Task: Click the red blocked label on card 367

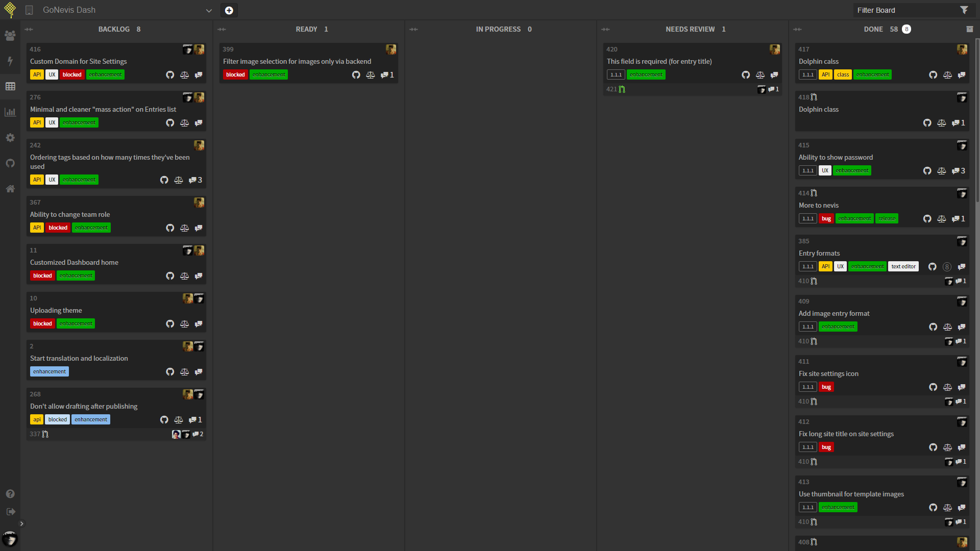Action: 58,228
